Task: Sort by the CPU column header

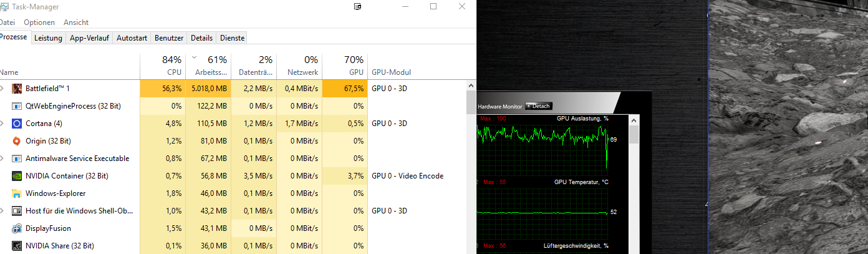Action: point(163,66)
